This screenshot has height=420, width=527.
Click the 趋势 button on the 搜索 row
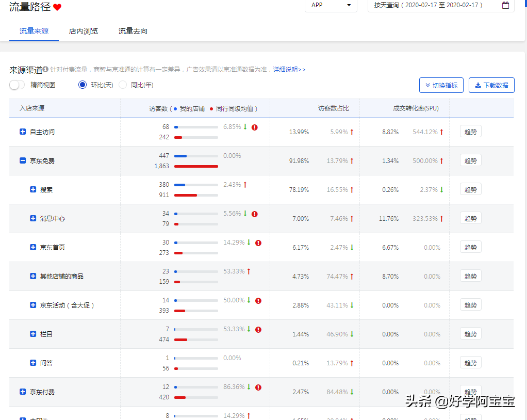coord(470,189)
